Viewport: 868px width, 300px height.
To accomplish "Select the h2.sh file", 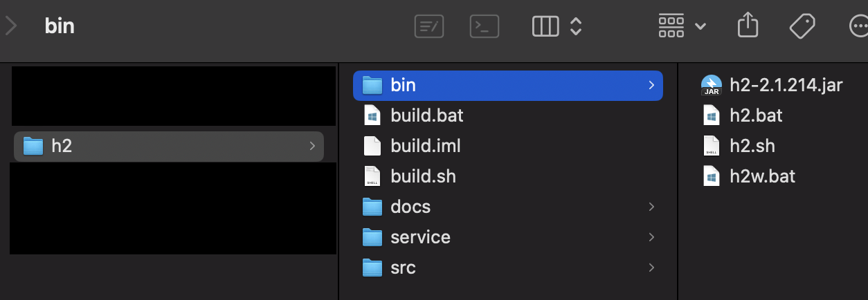I will point(752,146).
